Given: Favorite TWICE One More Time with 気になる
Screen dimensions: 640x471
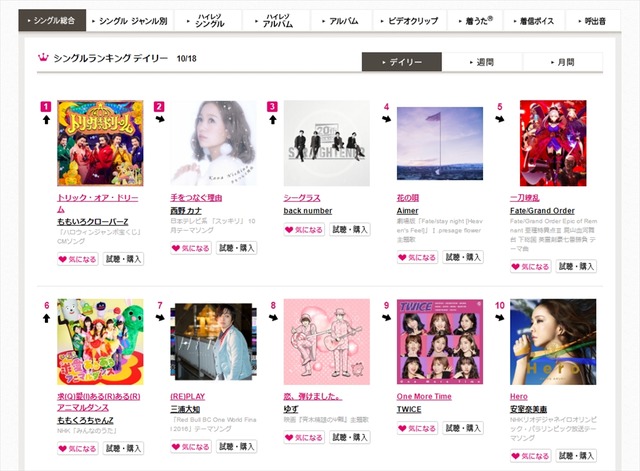Looking at the screenshot, I should coord(417,428).
